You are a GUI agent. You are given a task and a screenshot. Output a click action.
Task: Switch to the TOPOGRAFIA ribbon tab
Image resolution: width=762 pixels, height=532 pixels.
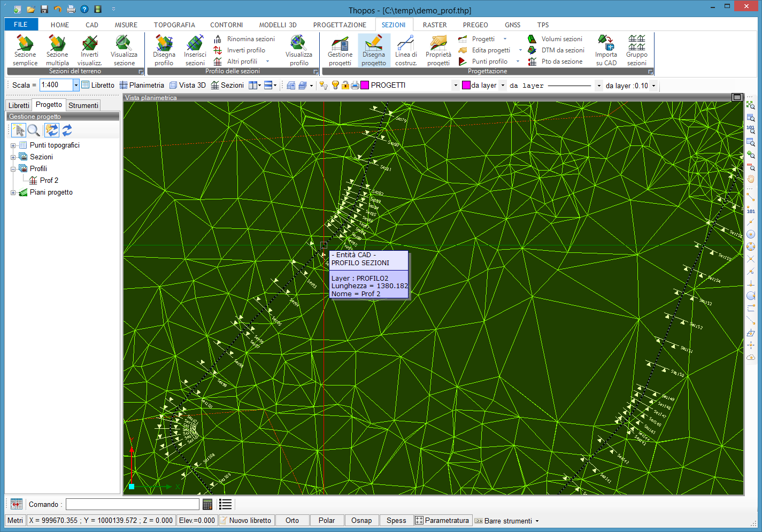174,25
